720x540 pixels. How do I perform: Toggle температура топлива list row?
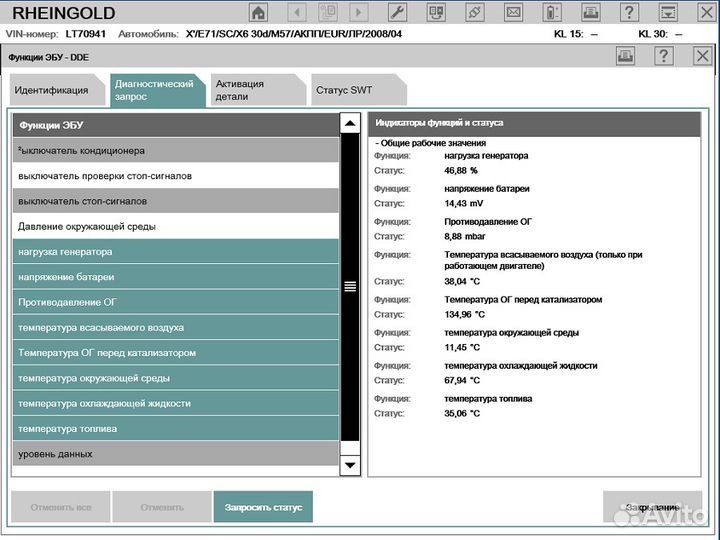176,428
